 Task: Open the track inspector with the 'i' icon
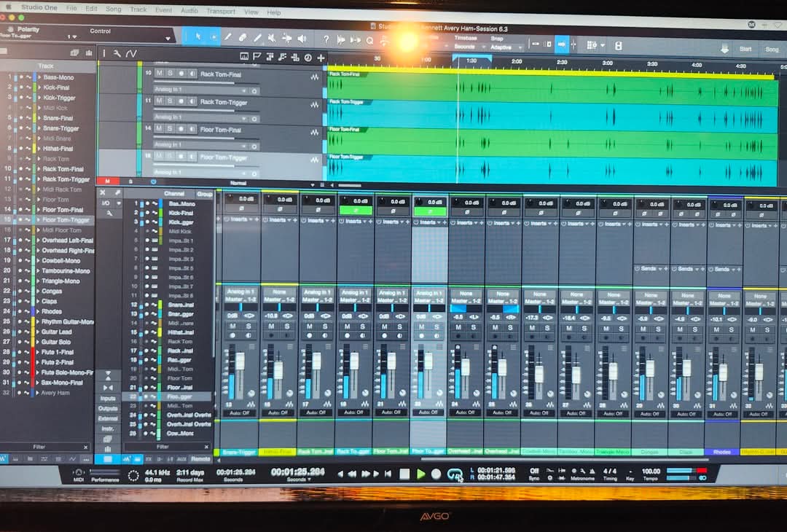point(104,52)
